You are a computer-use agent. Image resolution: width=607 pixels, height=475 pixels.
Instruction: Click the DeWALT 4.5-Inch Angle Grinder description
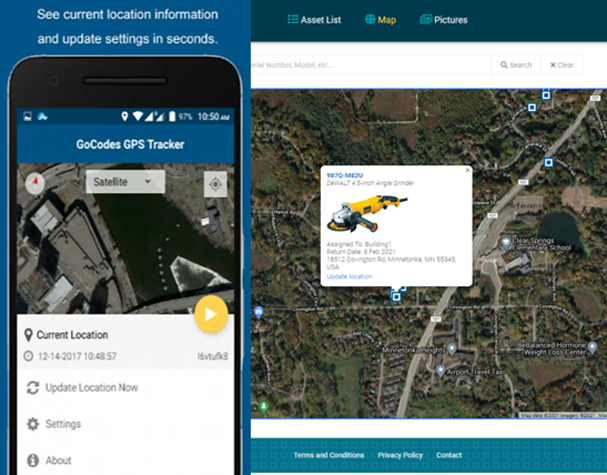tap(370, 183)
